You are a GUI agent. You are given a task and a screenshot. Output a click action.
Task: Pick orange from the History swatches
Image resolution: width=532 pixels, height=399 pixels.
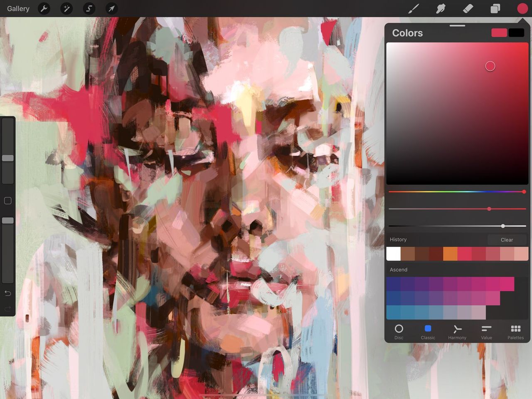(x=450, y=254)
